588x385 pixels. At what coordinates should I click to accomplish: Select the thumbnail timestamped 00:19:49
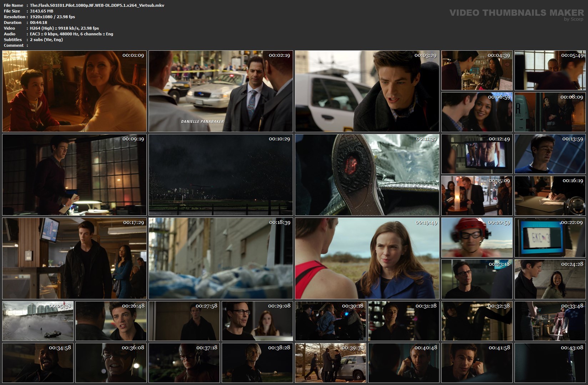367,258
